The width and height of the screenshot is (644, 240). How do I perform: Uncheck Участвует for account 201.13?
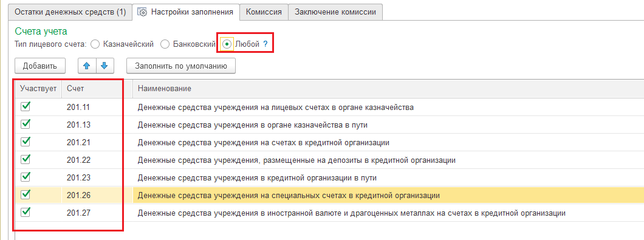[x=26, y=124]
